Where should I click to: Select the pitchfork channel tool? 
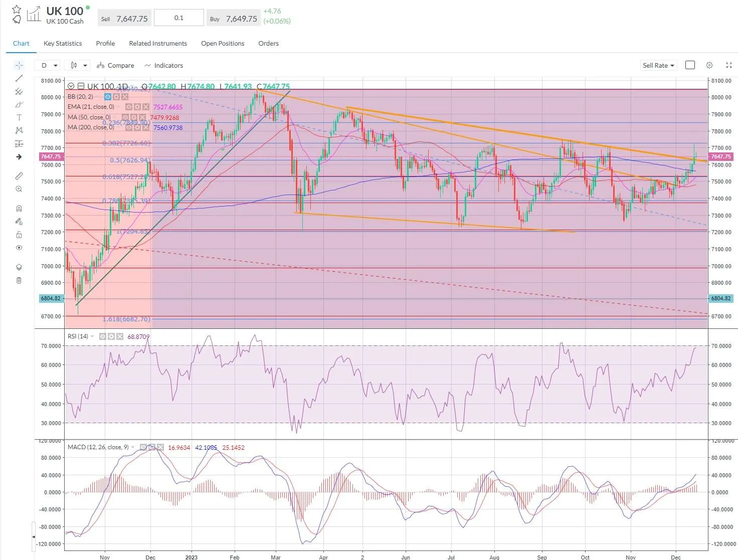pos(19,91)
